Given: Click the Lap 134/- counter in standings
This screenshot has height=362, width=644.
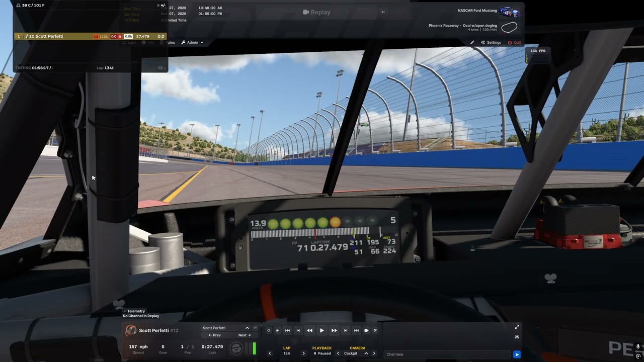Looking at the screenshot, I should pos(105,68).
